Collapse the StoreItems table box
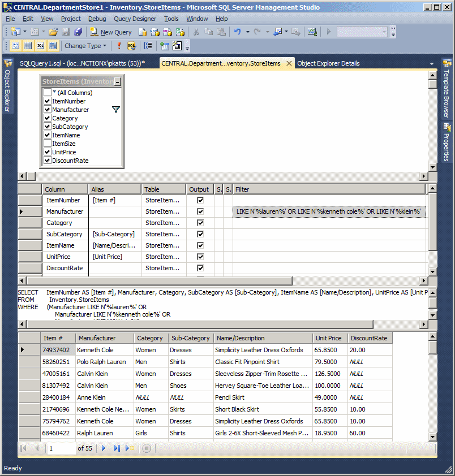 [118, 81]
